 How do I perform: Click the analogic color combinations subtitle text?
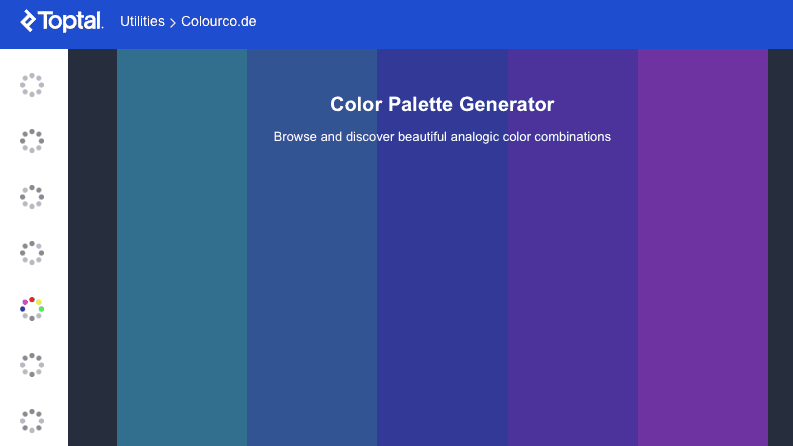tap(442, 137)
